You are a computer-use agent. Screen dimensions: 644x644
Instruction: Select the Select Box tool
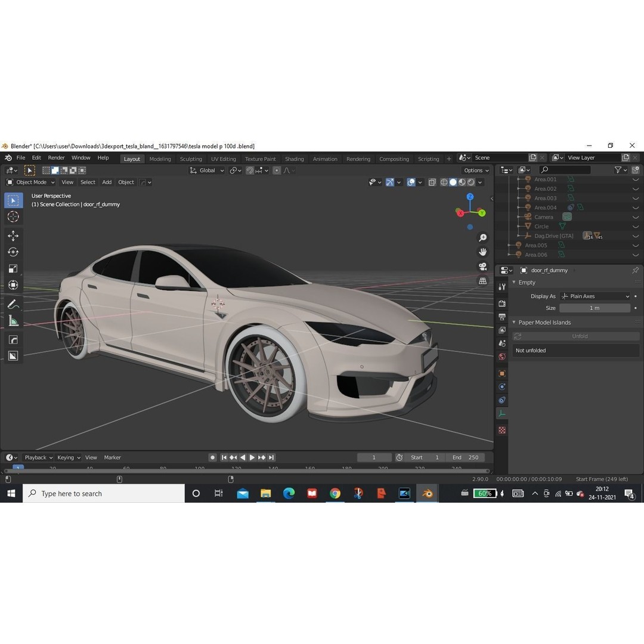(x=13, y=200)
